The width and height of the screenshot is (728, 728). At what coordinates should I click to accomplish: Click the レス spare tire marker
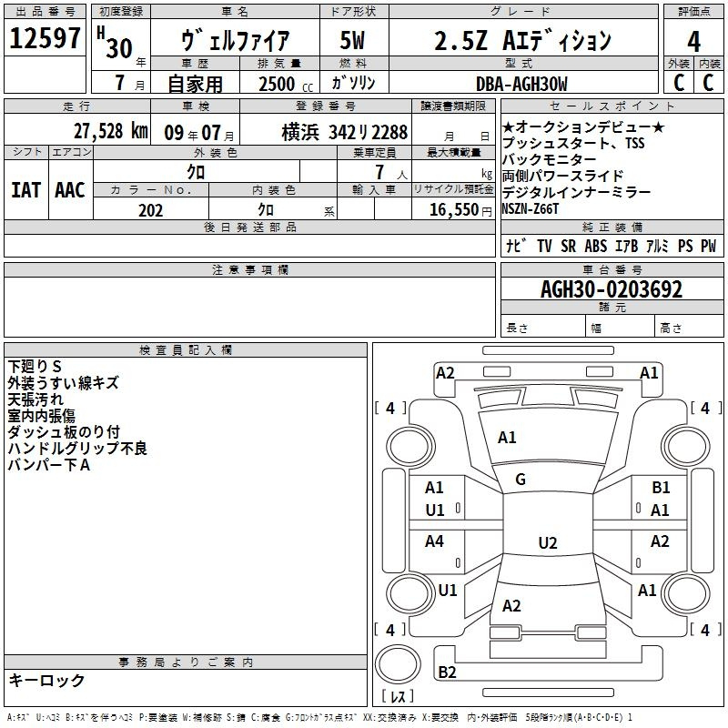coord(398,698)
